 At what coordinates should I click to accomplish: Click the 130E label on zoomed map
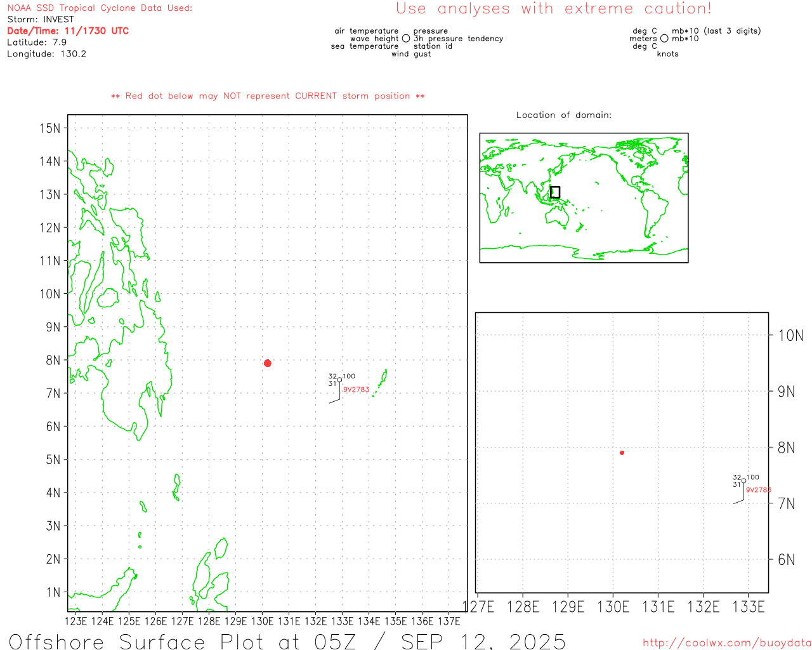click(613, 607)
